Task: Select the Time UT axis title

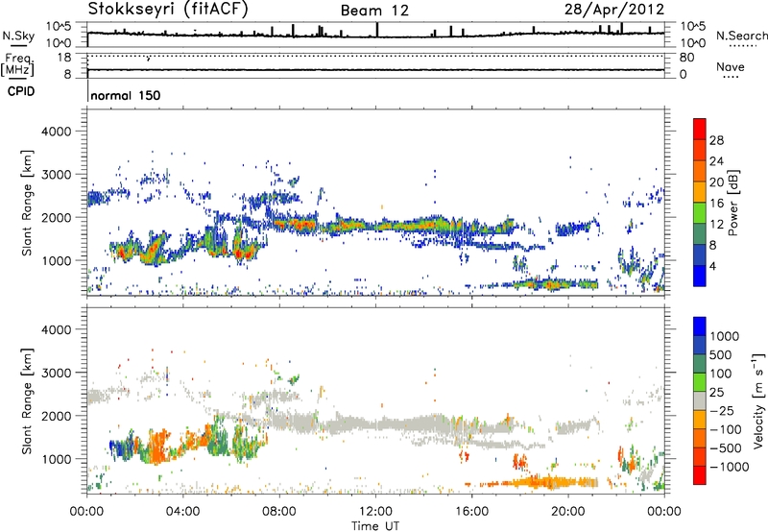Action: (375, 526)
